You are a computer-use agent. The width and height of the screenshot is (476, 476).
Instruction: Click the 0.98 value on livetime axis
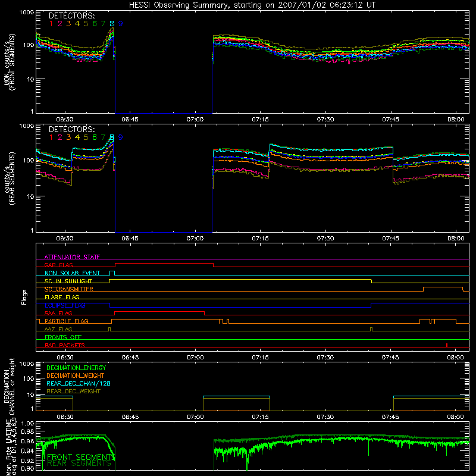(27, 431)
